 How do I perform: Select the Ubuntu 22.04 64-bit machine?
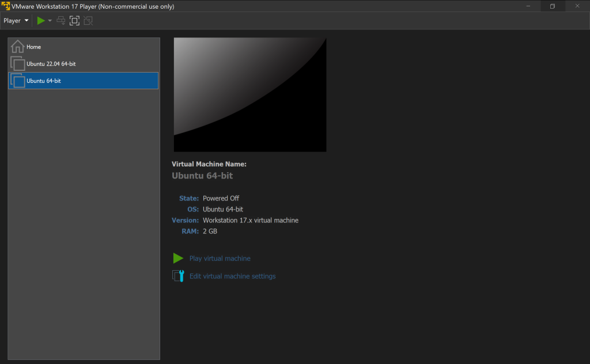click(x=83, y=64)
